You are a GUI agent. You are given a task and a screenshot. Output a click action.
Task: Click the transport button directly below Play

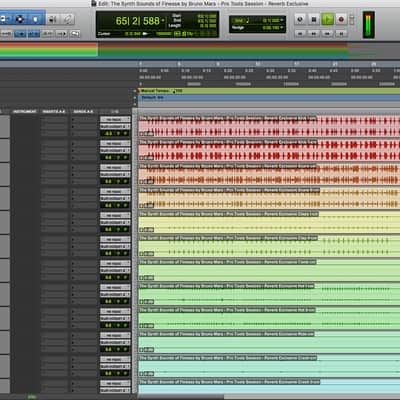327,33
